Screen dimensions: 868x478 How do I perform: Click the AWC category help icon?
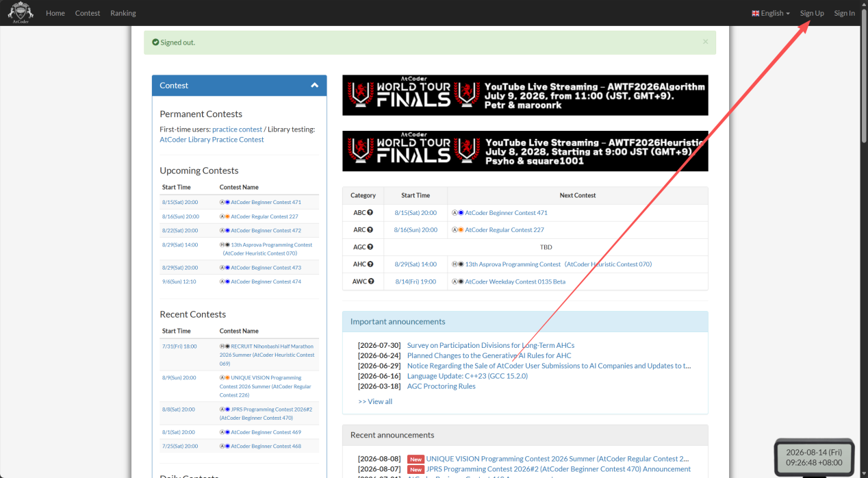click(371, 281)
